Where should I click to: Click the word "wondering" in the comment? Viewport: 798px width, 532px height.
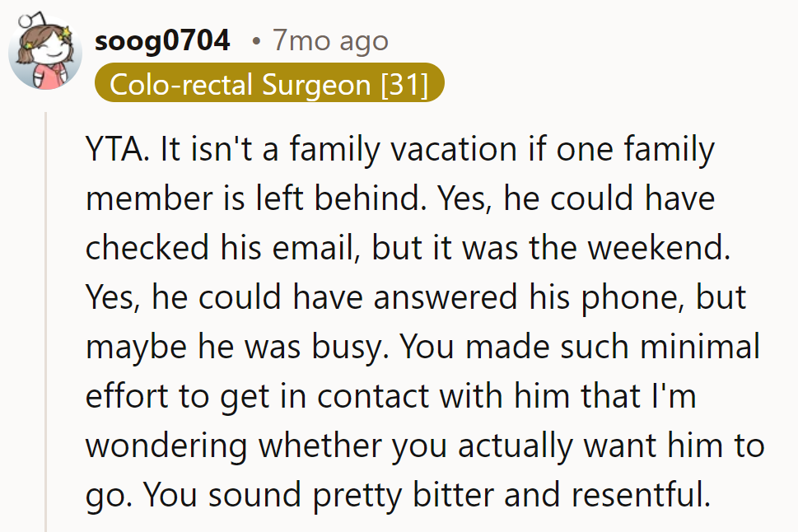point(166,446)
